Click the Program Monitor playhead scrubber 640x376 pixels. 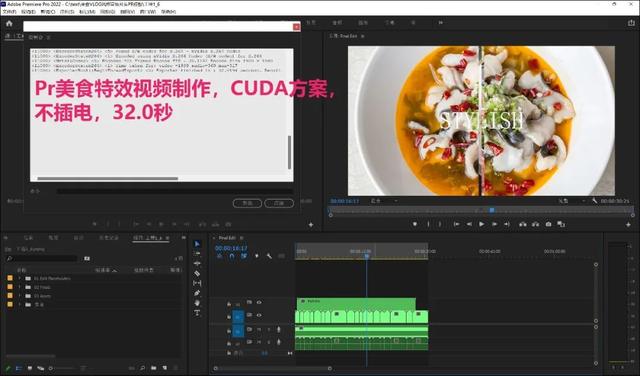tap(492, 210)
